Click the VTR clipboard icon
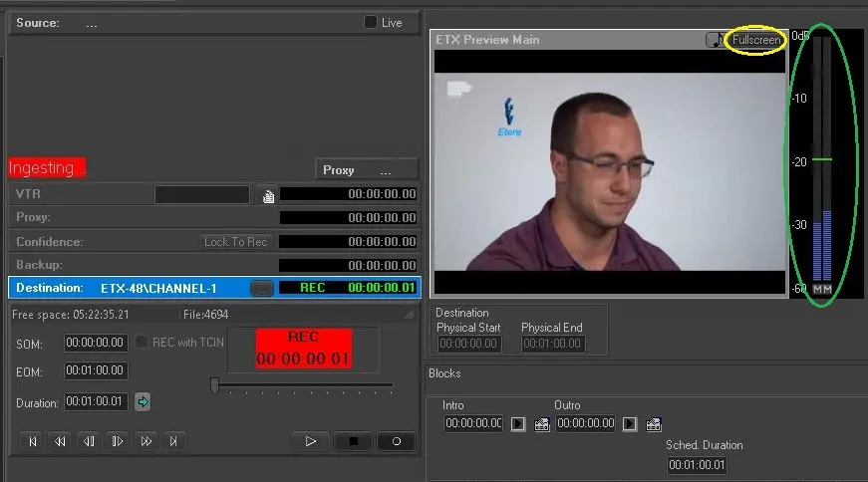This screenshot has width=868, height=482. 268,195
